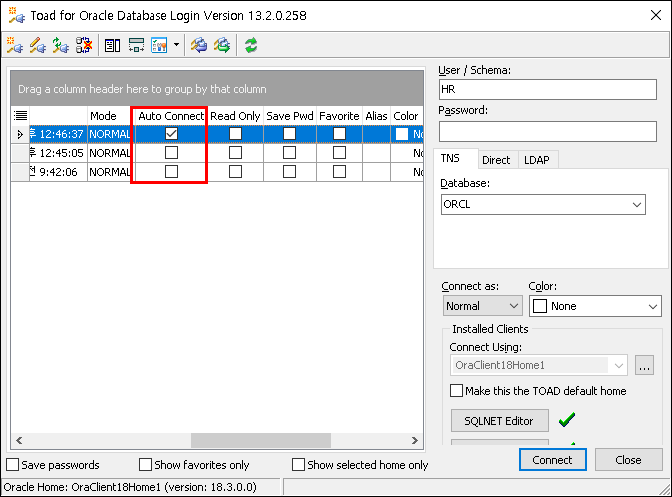Click the green refresh arrows icon
This screenshot has width=672, height=497.
coord(251,45)
